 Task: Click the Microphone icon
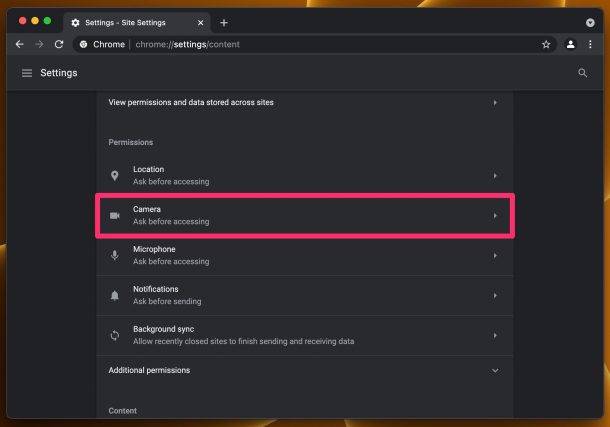tap(115, 255)
